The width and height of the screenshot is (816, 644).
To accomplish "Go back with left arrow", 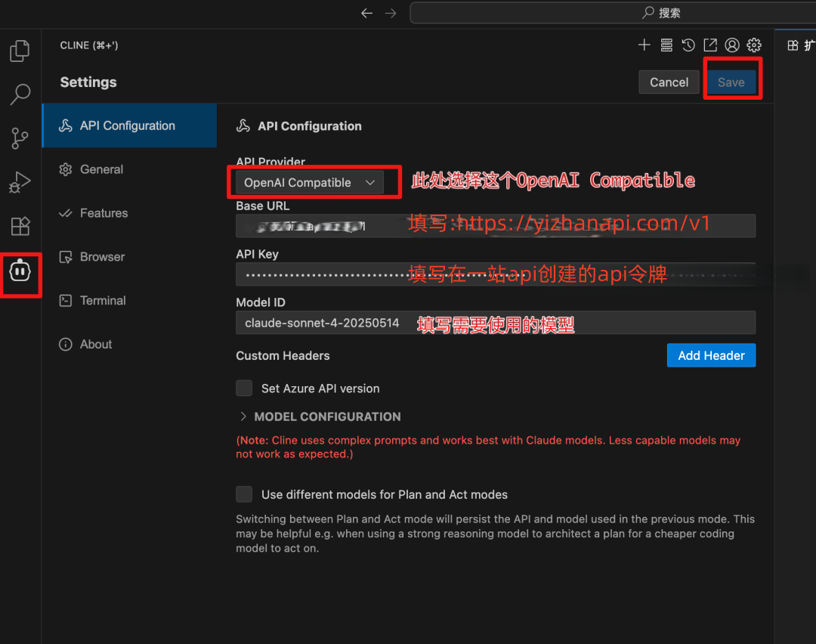I will (x=367, y=13).
